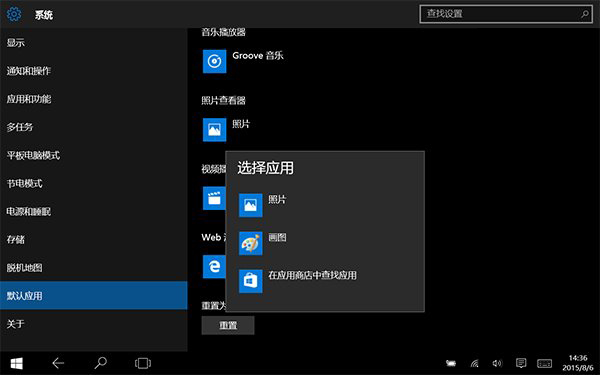Open the Action Center notification icon
600x375 pixels.
point(521,363)
